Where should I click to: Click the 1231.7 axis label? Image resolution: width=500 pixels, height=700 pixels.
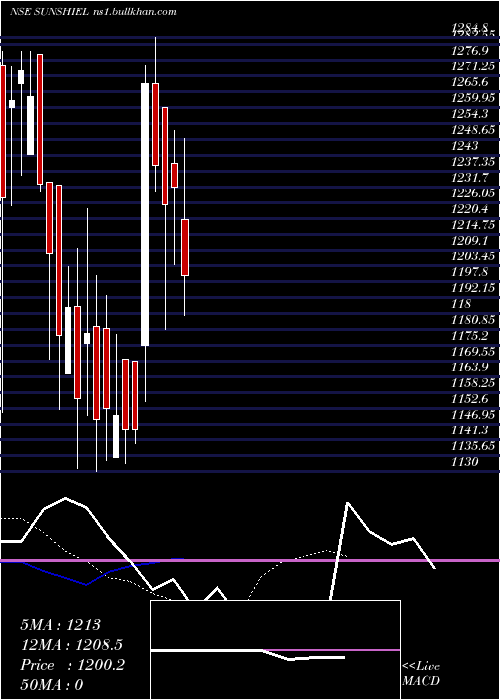tap(470, 177)
